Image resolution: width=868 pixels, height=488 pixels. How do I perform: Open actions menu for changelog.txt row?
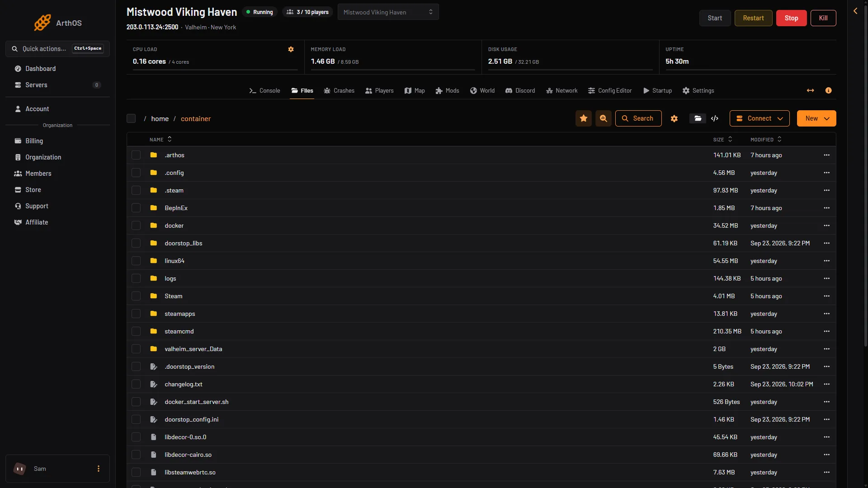pos(826,384)
